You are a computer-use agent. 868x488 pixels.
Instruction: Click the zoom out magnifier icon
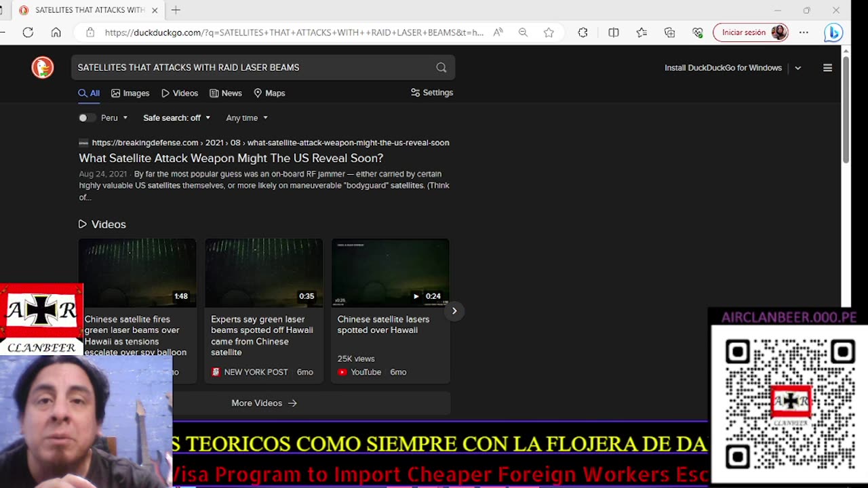523,33
